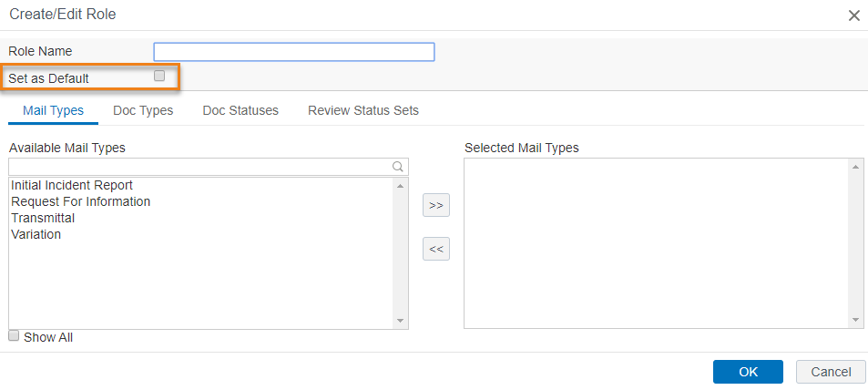
Task: Click up arrow of Selected Mail Types scrollbar
Action: coord(855,166)
